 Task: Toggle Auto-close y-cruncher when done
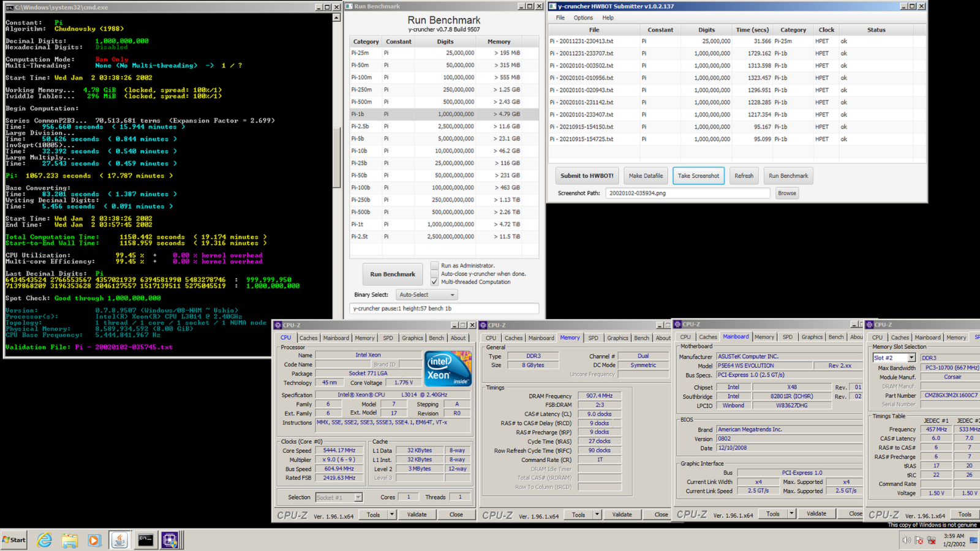434,274
